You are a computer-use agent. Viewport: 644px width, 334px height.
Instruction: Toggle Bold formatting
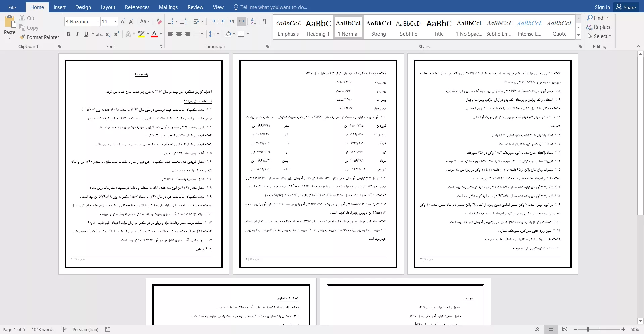coord(68,34)
